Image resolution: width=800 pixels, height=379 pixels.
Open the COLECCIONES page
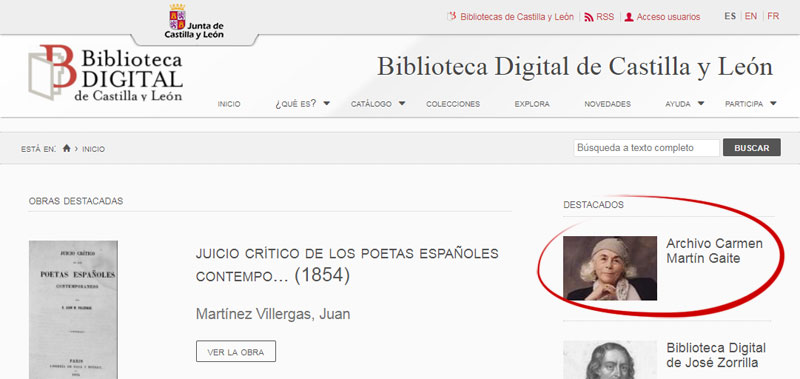(x=453, y=104)
